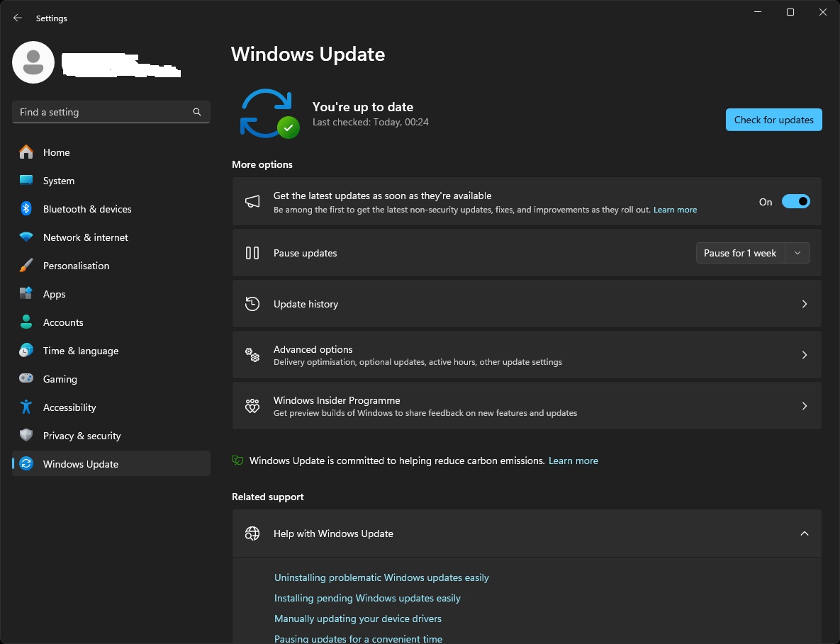Select Network & internet in sidebar
The width and height of the screenshot is (840, 644).
click(x=111, y=237)
